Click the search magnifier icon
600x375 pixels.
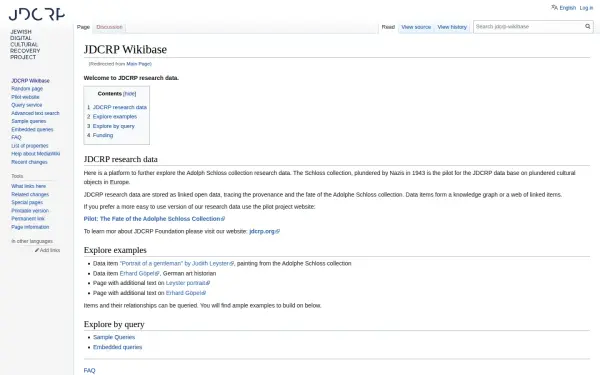point(587,26)
